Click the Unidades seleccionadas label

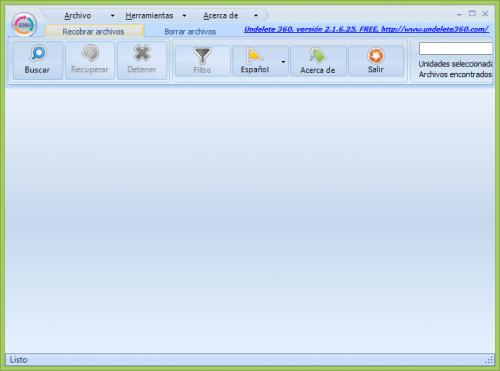(455, 64)
